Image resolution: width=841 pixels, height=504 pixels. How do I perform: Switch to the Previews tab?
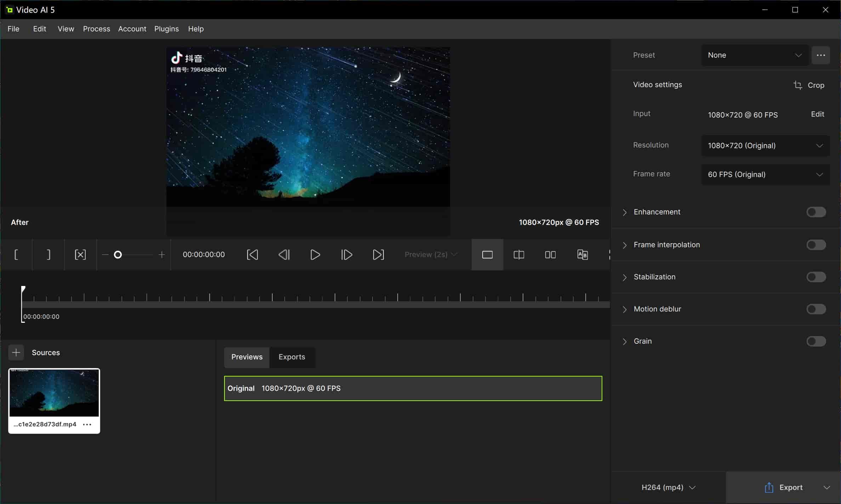pyautogui.click(x=247, y=357)
